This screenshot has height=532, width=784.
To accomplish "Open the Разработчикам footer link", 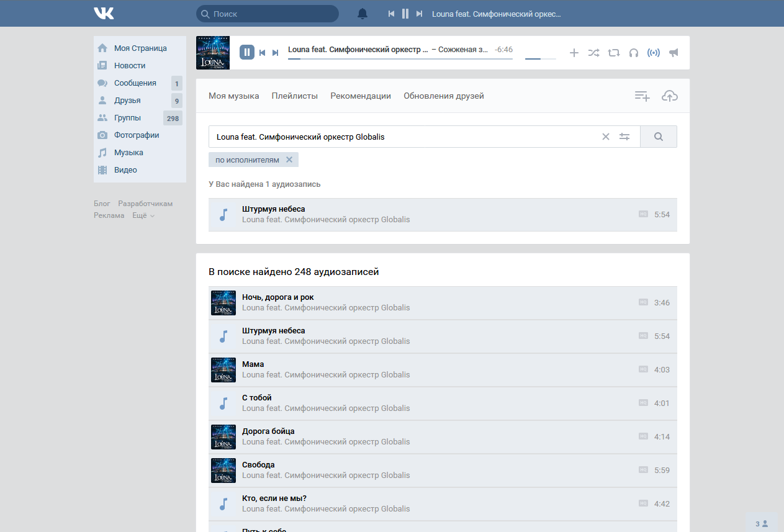I will pos(145,204).
